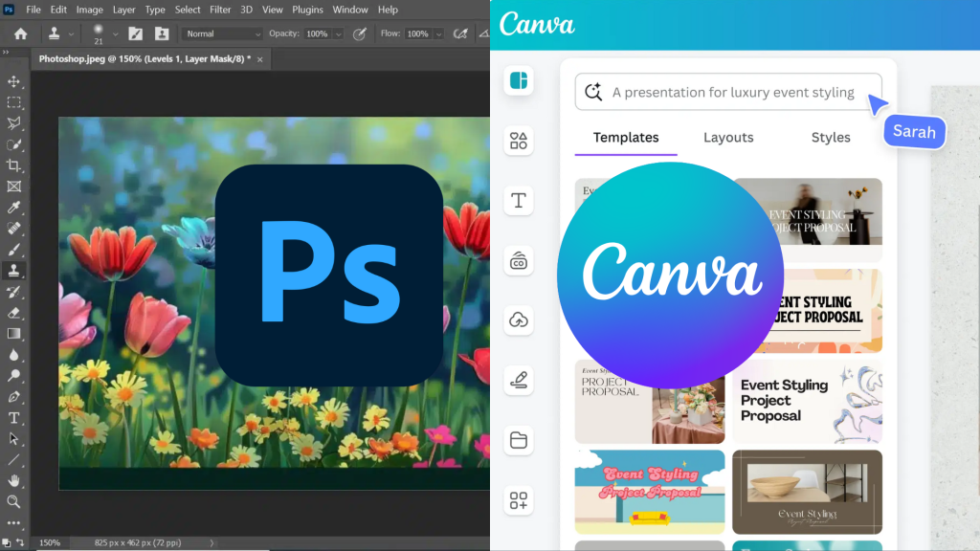Viewport: 980px width, 551px height.
Task: Select the Zoom tool
Action: click(13, 501)
